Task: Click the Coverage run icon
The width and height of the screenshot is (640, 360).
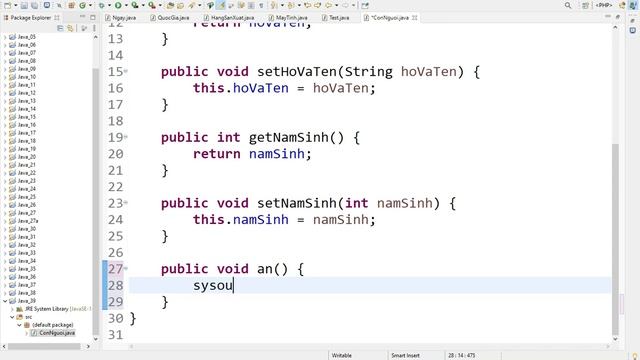Action: (x=135, y=5)
